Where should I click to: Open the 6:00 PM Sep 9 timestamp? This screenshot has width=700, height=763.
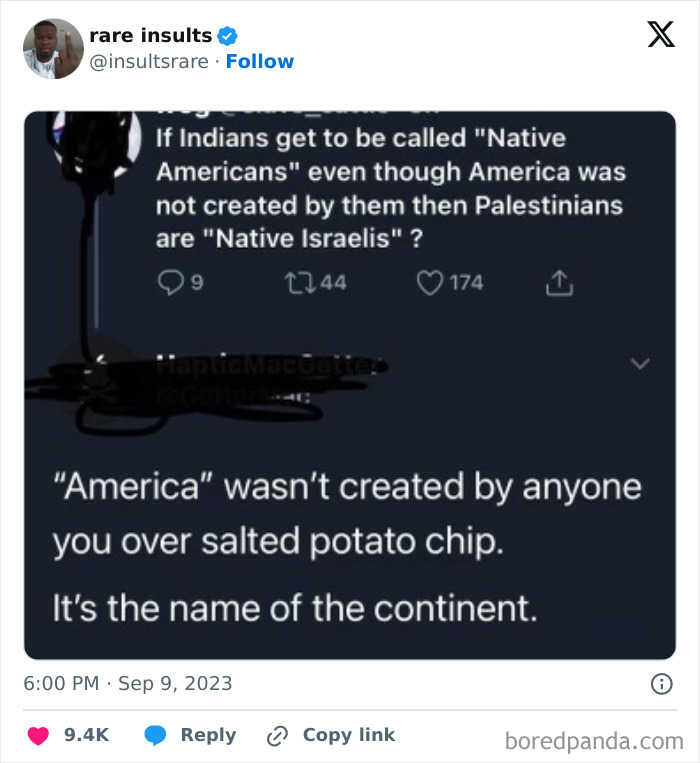[x=128, y=684]
